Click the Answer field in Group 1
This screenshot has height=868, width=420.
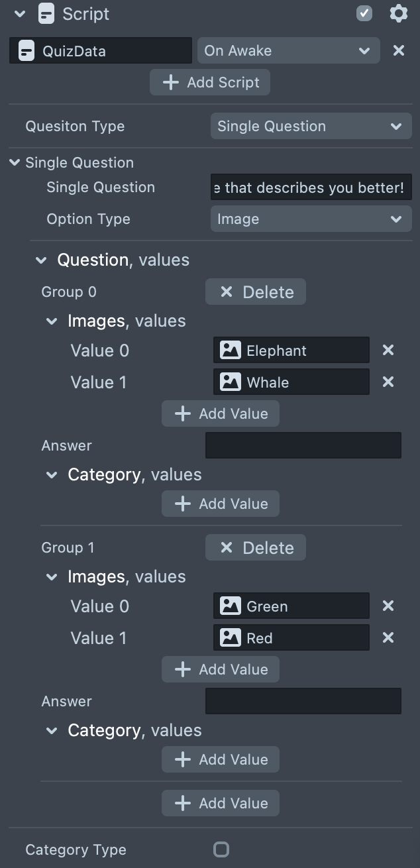pos(303,701)
